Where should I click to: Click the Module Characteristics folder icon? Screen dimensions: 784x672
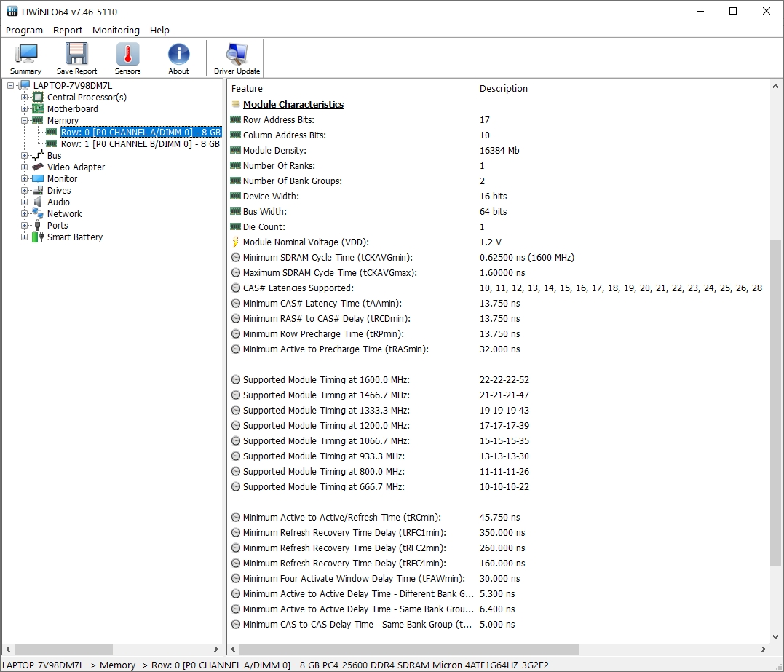(x=236, y=104)
